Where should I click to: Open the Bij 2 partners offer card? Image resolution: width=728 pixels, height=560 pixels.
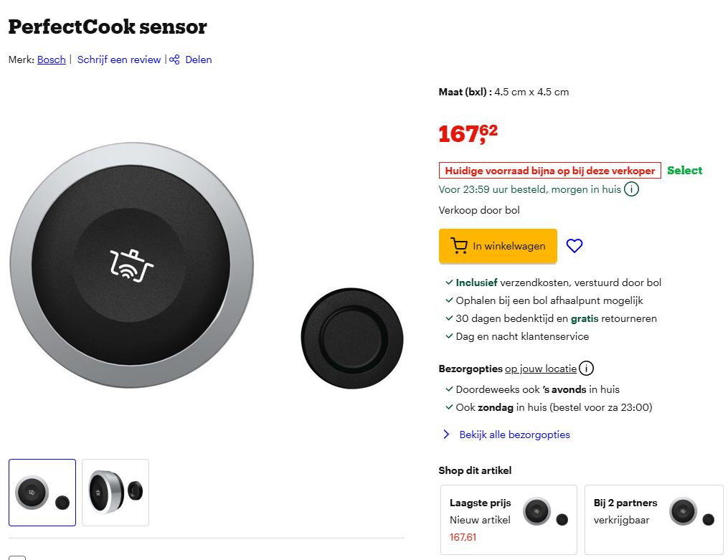click(653, 519)
